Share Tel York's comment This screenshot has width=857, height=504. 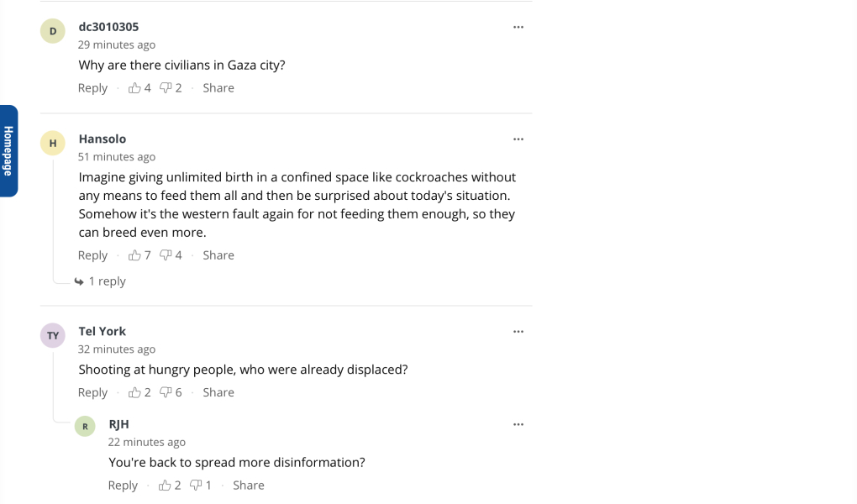point(218,392)
